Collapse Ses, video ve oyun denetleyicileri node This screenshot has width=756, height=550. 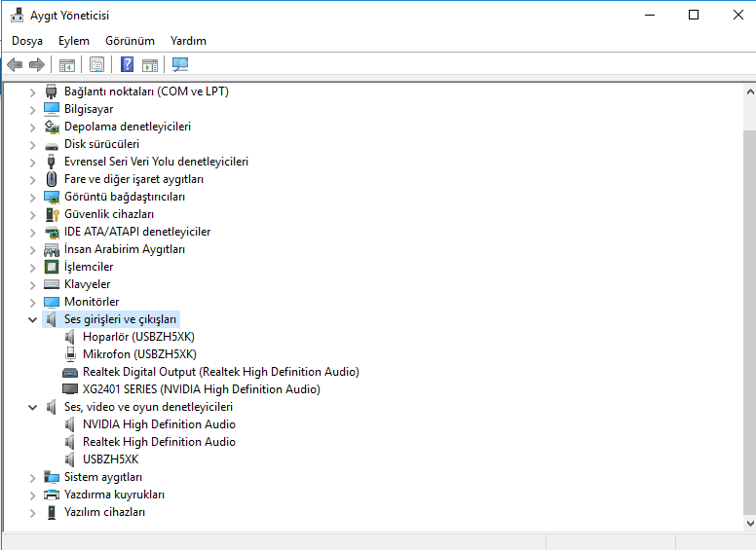click(33, 407)
